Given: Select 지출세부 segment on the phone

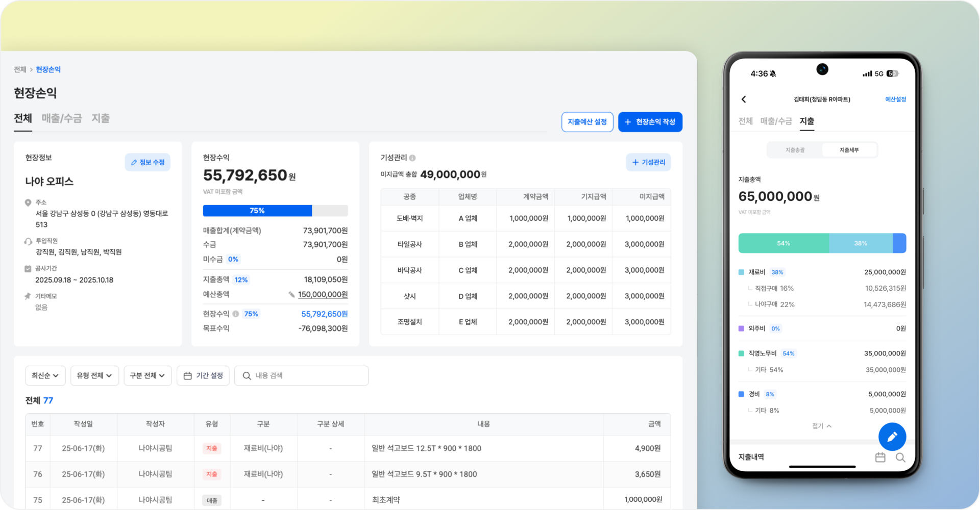Looking at the screenshot, I should (x=849, y=150).
